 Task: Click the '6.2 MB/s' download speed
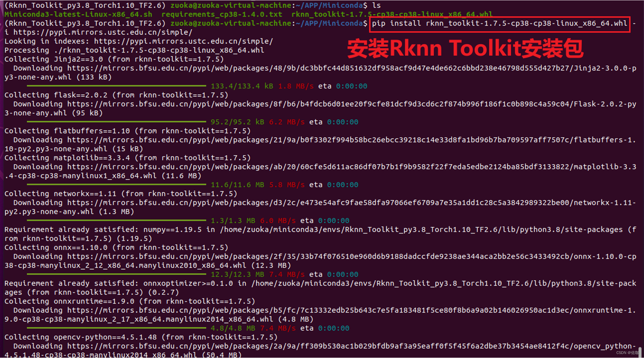[287, 122]
